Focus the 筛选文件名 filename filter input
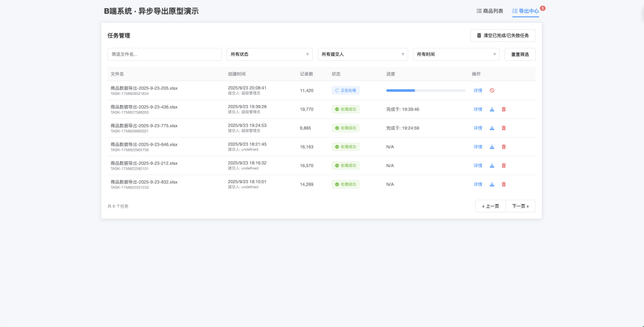The width and height of the screenshot is (644, 327). click(165, 54)
